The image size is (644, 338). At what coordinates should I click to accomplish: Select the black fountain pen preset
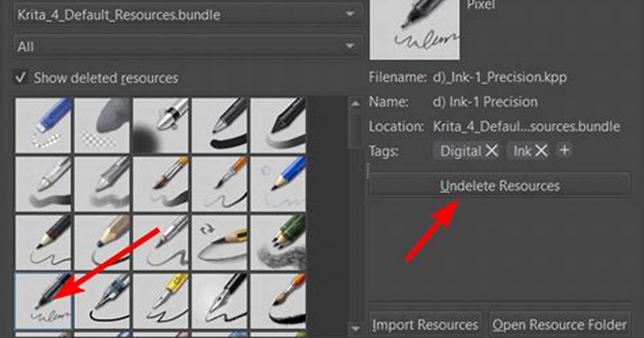220,301
